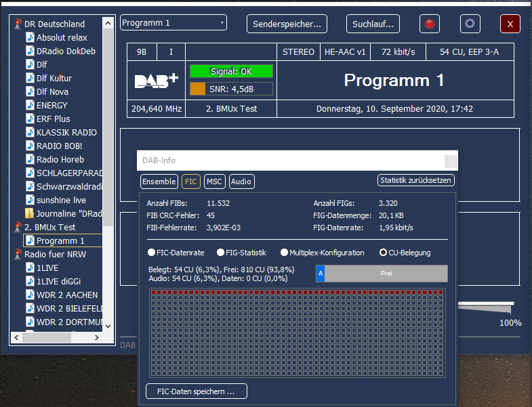Click the SNR: 4,5dB indicator
The image size is (532, 407).
pyautogui.click(x=231, y=89)
